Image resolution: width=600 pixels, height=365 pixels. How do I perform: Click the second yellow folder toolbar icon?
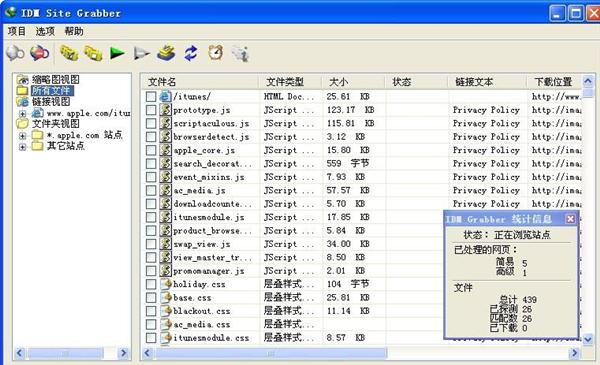[x=93, y=53]
